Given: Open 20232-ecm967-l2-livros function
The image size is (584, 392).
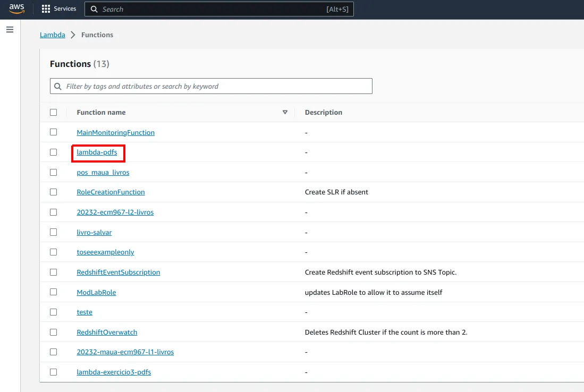Looking at the screenshot, I should (115, 212).
